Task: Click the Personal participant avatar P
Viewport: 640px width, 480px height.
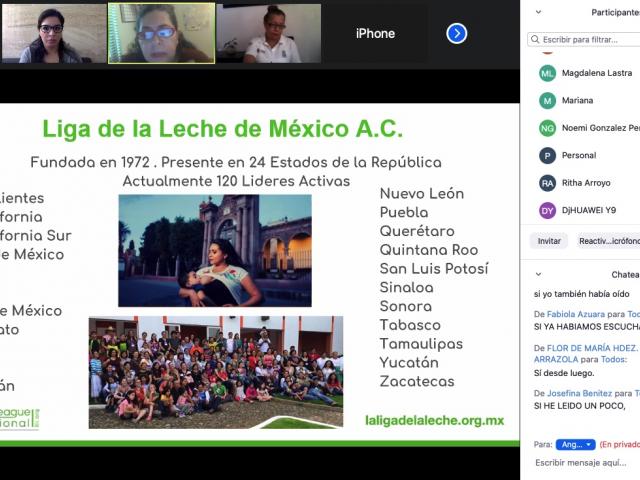Action: point(547,156)
